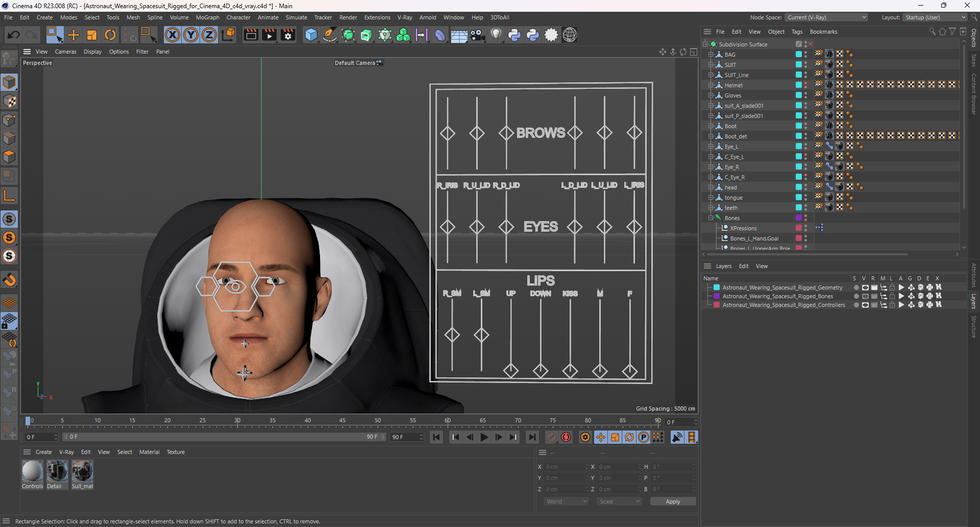Open the Layout Startup dropdown
Image resolution: width=980 pixels, height=527 pixels.
coord(935,17)
